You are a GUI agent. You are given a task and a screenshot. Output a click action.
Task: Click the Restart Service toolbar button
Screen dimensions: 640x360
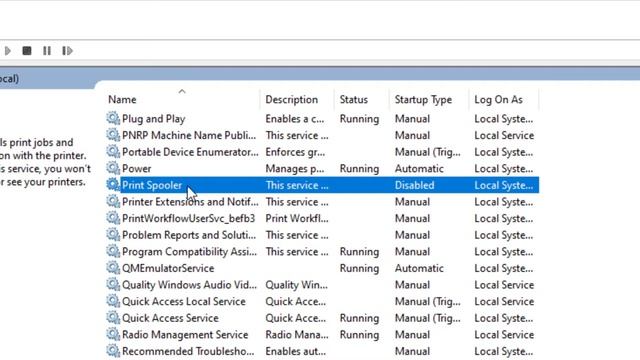67,51
